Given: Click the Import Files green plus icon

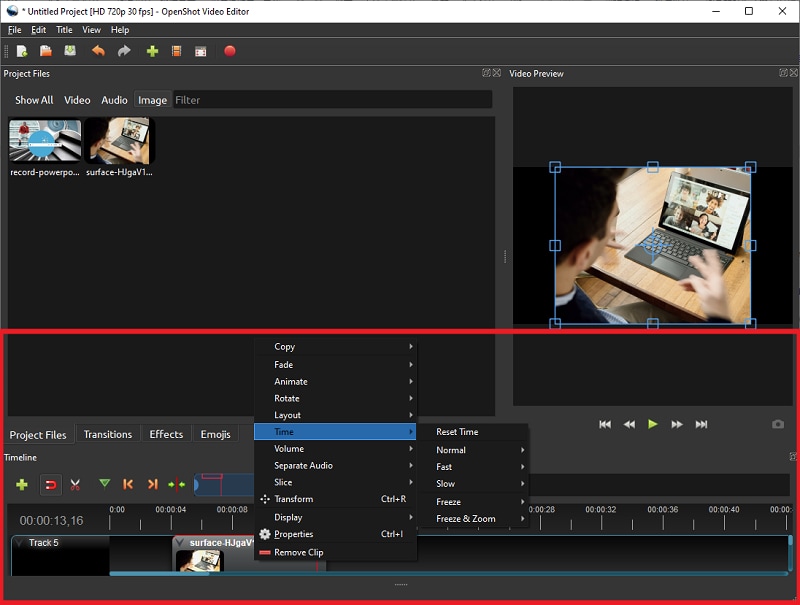Looking at the screenshot, I should 152,51.
